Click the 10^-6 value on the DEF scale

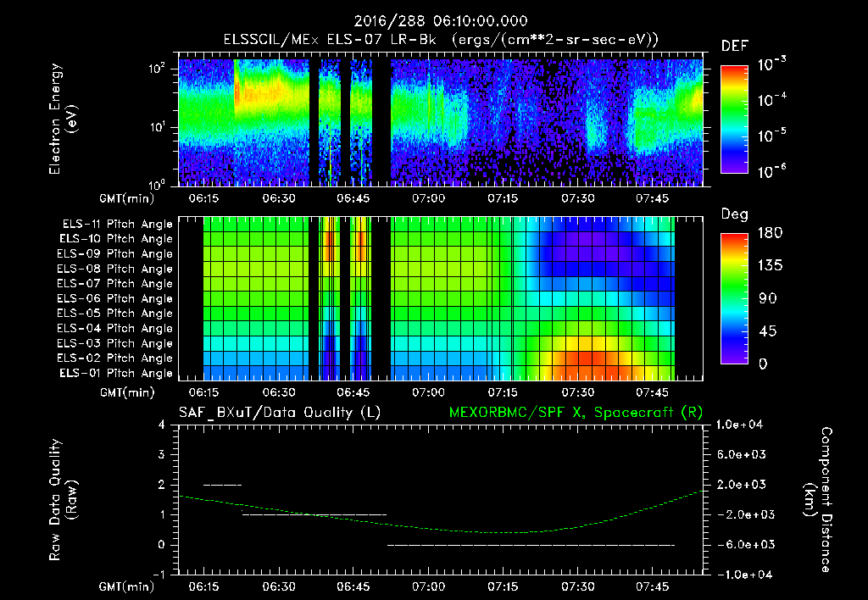point(772,171)
